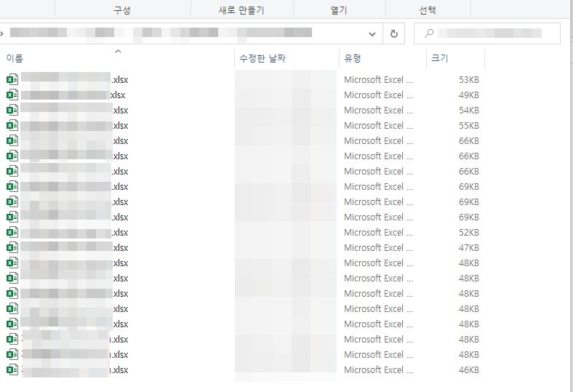The height and width of the screenshot is (392, 573).
Task: Select the Excel icon of the 55KB file
Action: tap(12, 126)
